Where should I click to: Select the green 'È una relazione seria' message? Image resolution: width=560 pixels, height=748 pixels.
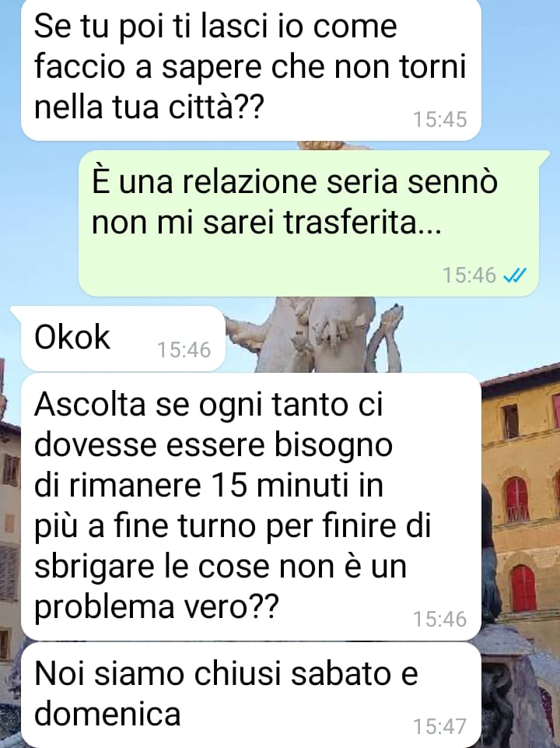[x=309, y=223]
